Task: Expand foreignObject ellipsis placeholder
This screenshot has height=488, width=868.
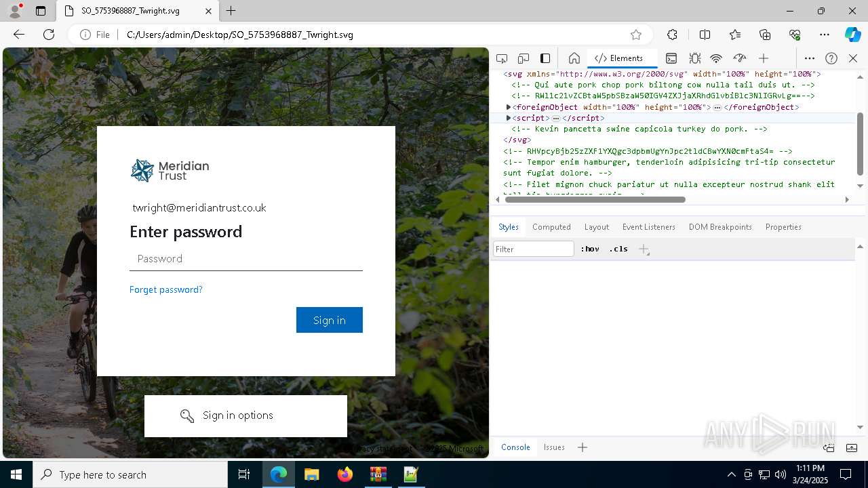Action: coord(717,108)
